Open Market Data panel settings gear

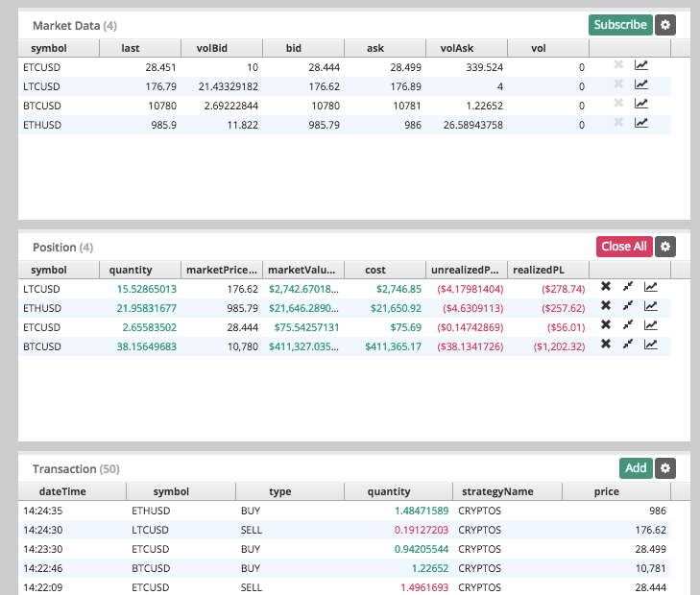[666, 25]
